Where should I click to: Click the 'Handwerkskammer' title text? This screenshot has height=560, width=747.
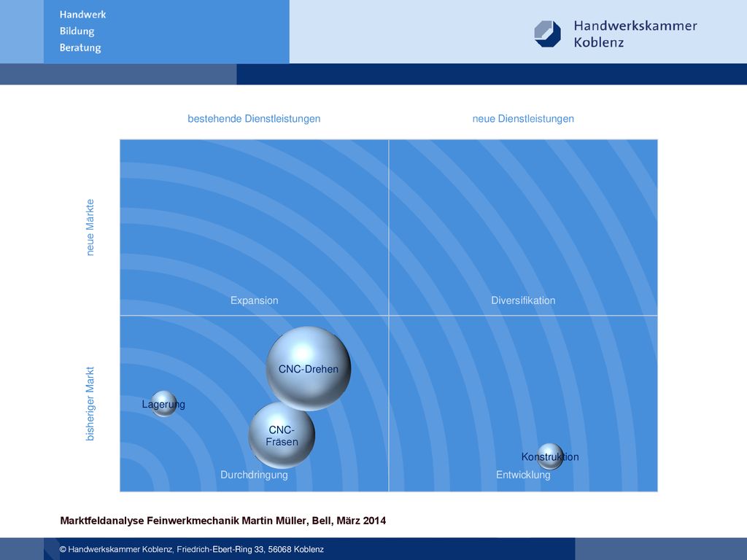point(635,26)
